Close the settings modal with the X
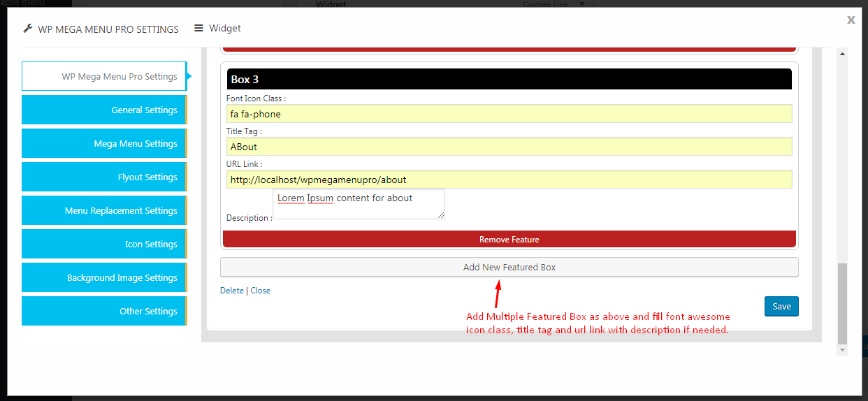The width and height of the screenshot is (868, 401). (851, 20)
